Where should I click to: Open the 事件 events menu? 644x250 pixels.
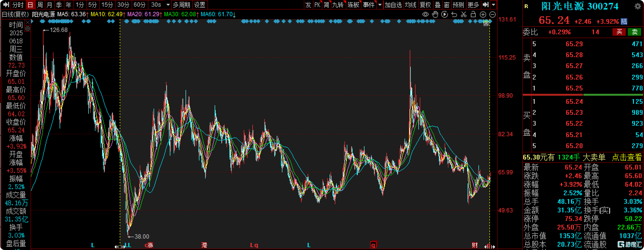[369, 5]
